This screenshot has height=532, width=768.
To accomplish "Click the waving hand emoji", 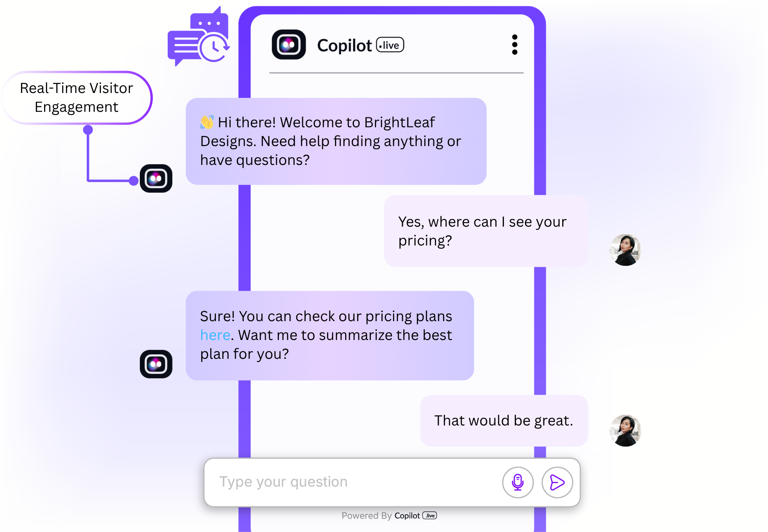I will 207,122.
